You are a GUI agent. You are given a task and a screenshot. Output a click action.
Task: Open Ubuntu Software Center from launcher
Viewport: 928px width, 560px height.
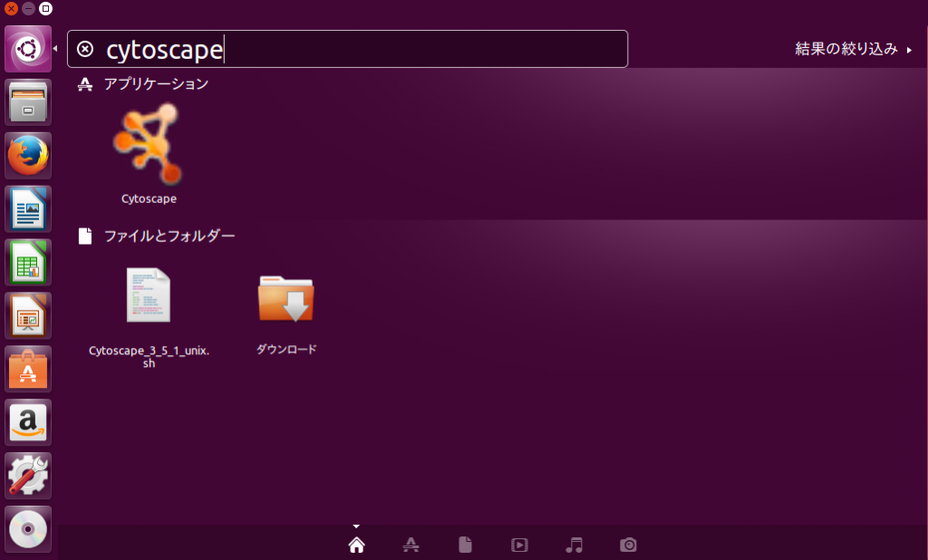coord(28,368)
